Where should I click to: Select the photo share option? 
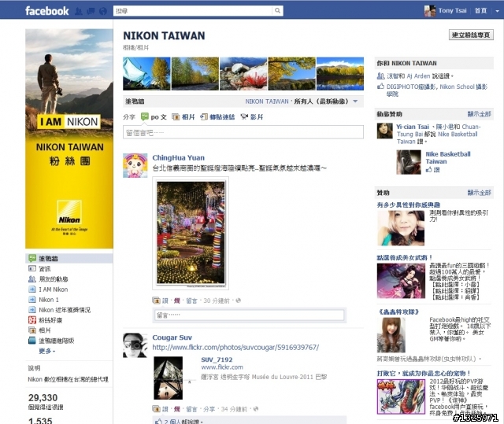pyautogui.click(x=183, y=117)
